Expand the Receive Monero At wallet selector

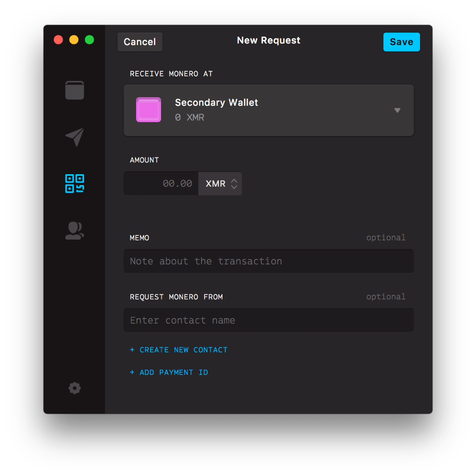pyautogui.click(x=269, y=110)
